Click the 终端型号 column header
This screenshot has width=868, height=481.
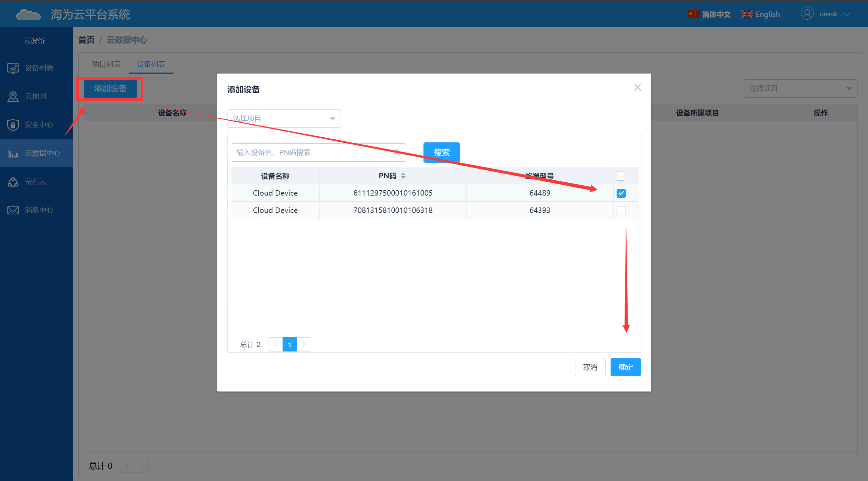pos(540,176)
